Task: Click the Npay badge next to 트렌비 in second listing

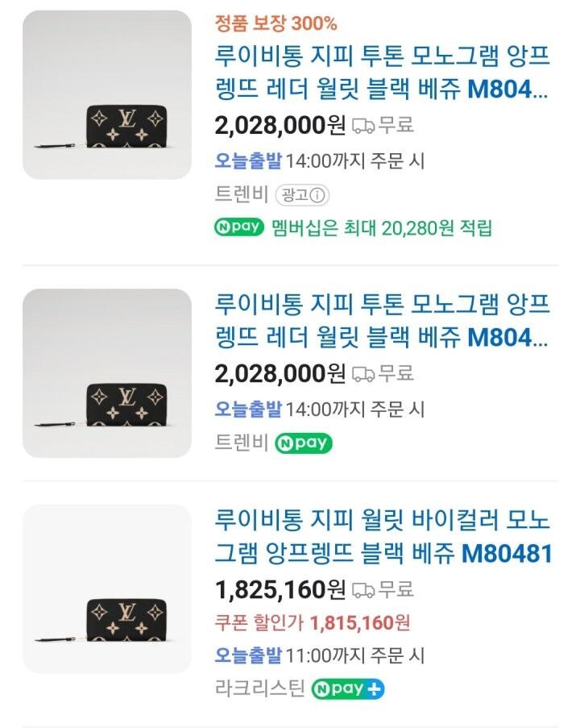Action: point(304,443)
